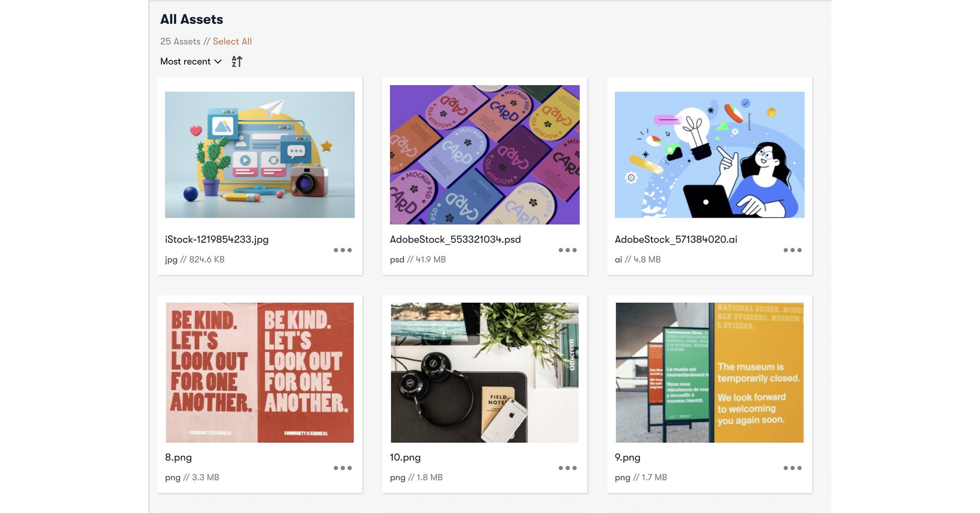Open options menu for AdobeStock_553321034.psd
This screenshot has height=513, width=980.
(567, 250)
